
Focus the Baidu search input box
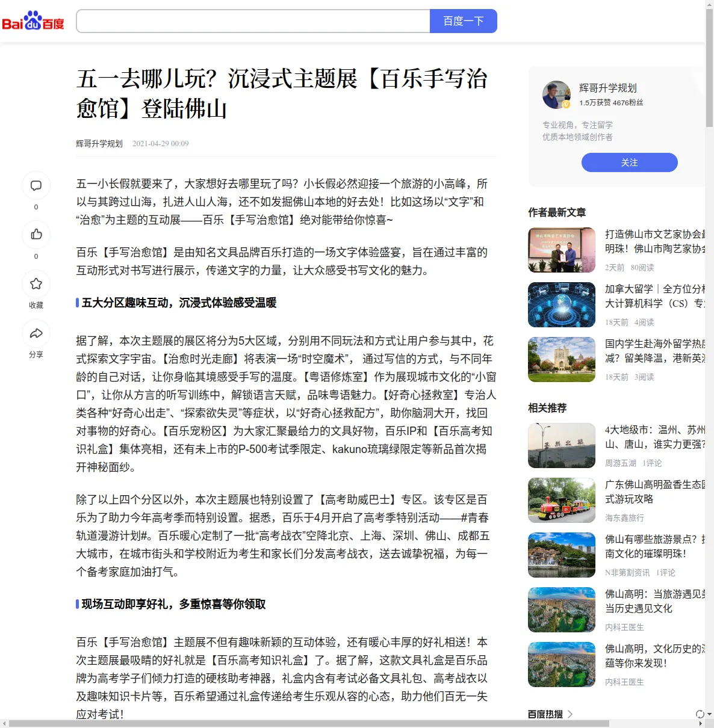point(253,21)
